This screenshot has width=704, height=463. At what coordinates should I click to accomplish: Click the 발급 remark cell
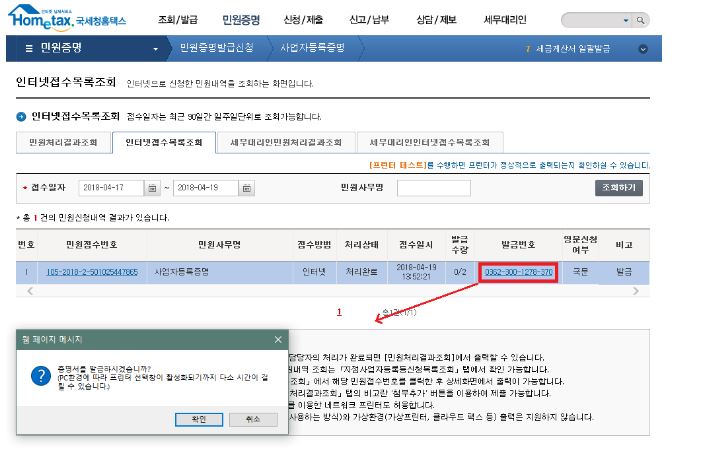click(624, 272)
